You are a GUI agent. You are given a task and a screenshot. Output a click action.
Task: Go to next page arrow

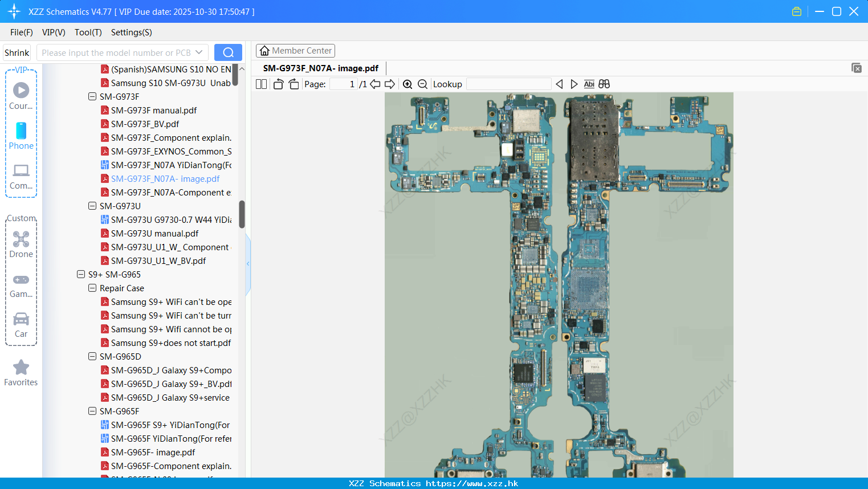pos(390,84)
